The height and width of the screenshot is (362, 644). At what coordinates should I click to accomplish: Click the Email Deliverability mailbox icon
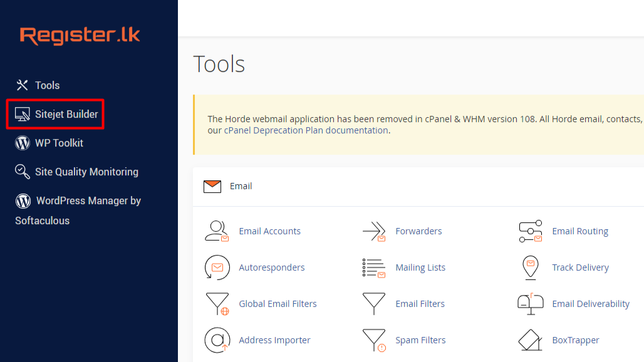click(x=531, y=304)
